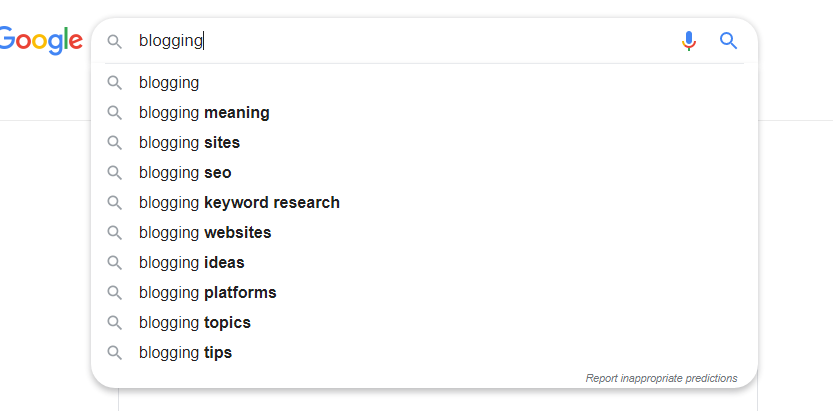
Task: Click the magnifier icon left of the search field
Action: pyautogui.click(x=115, y=41)
